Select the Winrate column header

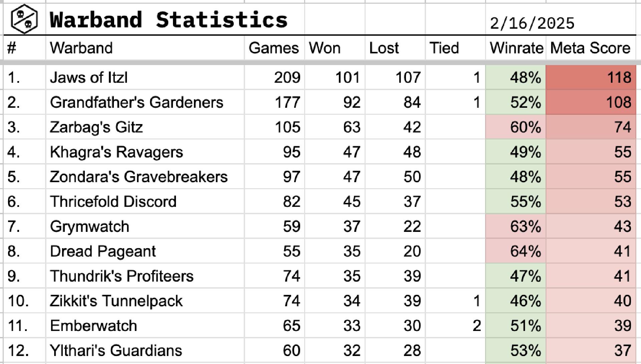tap(516, 48)
